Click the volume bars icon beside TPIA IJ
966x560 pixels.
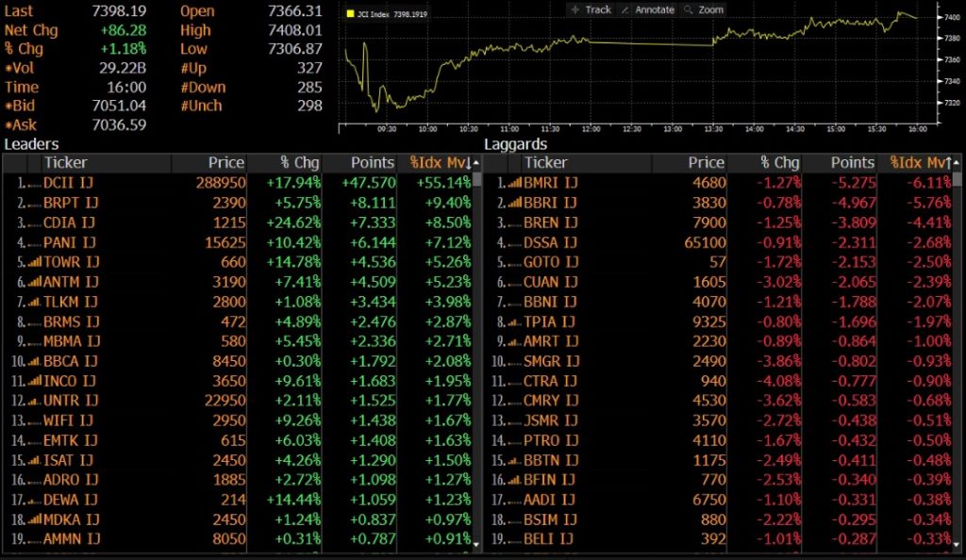tap(514, 321)
